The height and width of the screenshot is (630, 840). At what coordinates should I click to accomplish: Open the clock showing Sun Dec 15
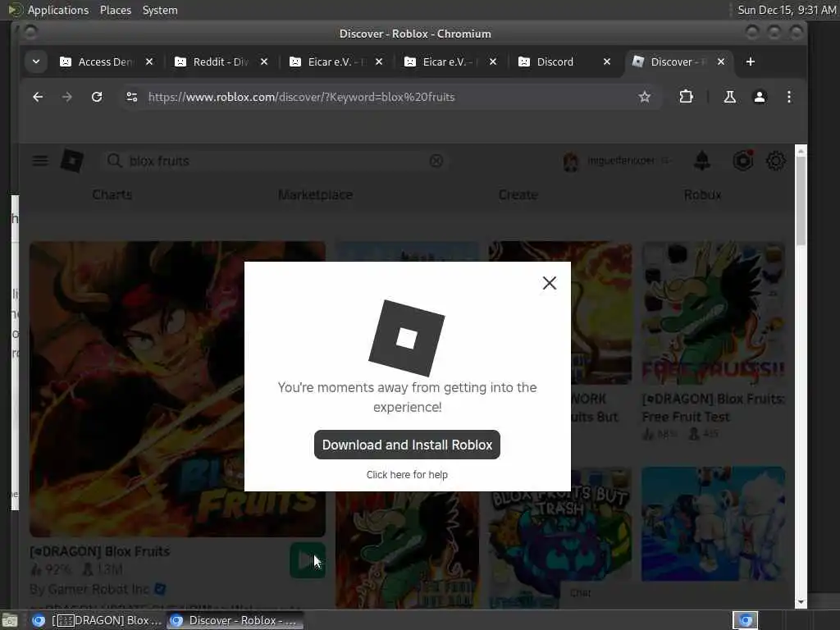786,10
